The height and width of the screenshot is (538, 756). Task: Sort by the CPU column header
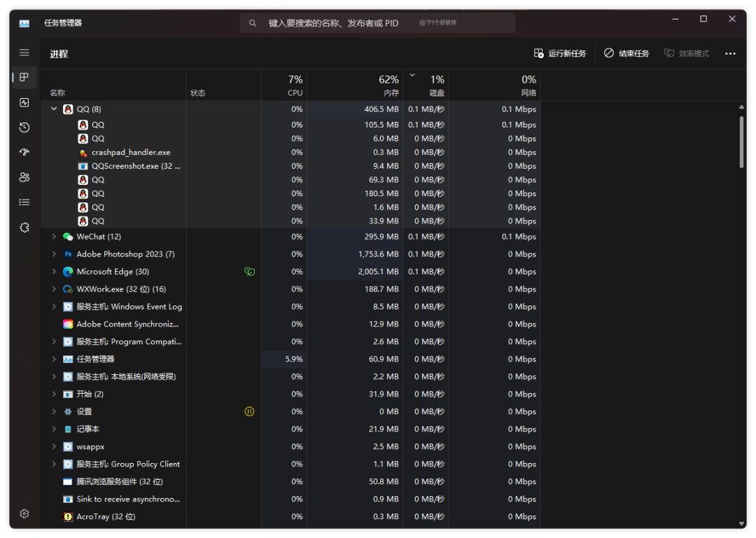[x=295, y=92]
